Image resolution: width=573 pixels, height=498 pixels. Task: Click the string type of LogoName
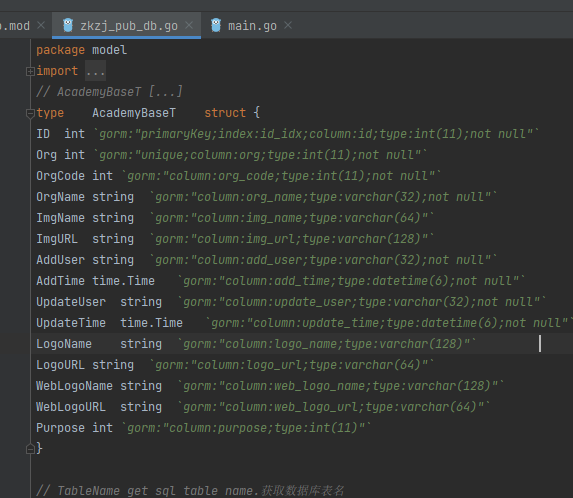click(141, 344)
